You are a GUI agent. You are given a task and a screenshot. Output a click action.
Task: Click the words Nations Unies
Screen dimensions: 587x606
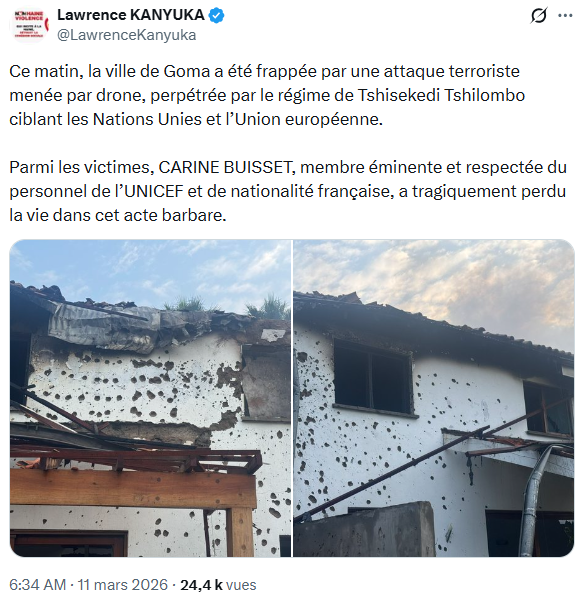pyautogui.click(x=147, y=119)
